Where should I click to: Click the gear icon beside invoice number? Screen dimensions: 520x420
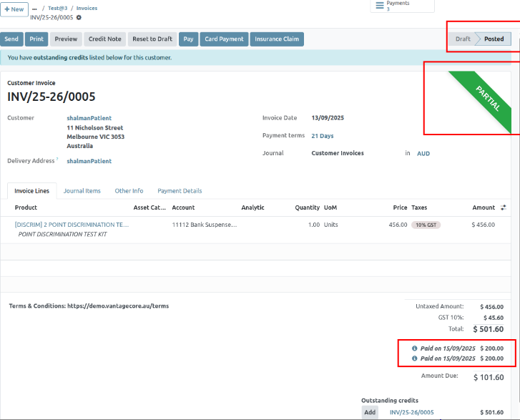[79, 17]
